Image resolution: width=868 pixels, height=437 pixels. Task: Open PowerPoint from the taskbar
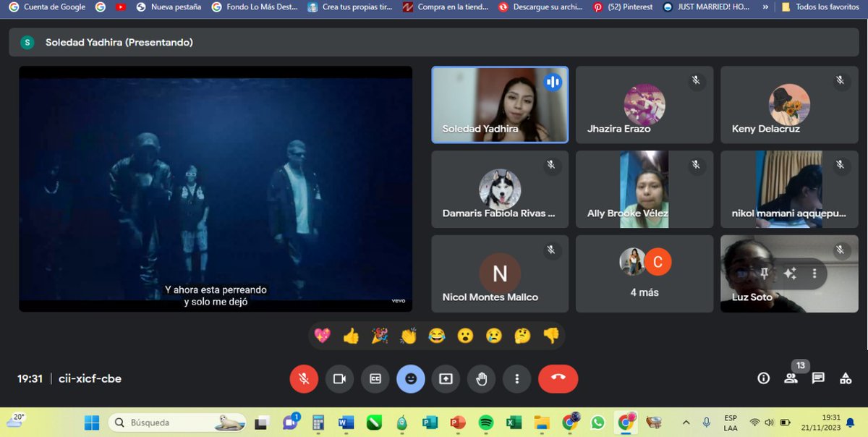pyautogui.click(x=458, y=422)
